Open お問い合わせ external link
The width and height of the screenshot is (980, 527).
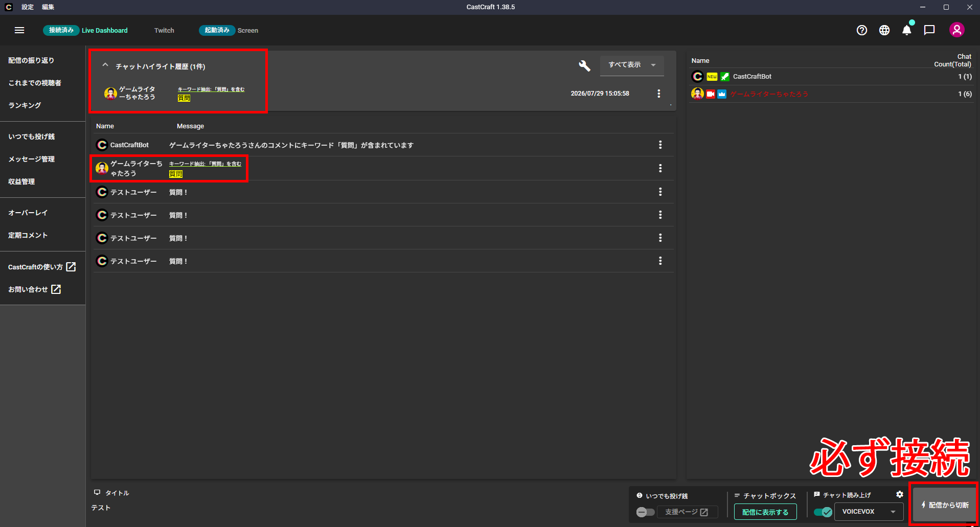click(34, 289)
